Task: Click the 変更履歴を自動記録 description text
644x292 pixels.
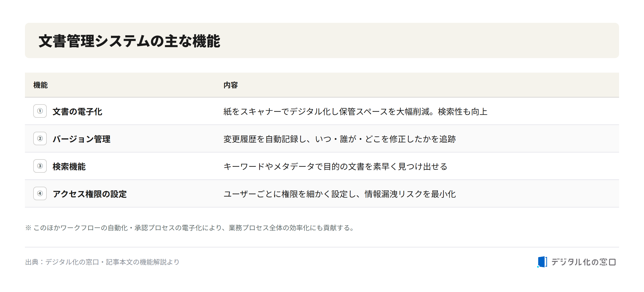Action: point(340,139)
